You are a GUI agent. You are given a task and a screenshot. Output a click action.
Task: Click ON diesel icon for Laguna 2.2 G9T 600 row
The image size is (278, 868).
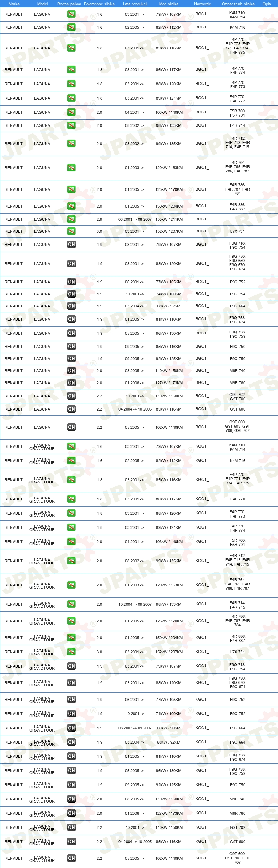click(71, 409)
